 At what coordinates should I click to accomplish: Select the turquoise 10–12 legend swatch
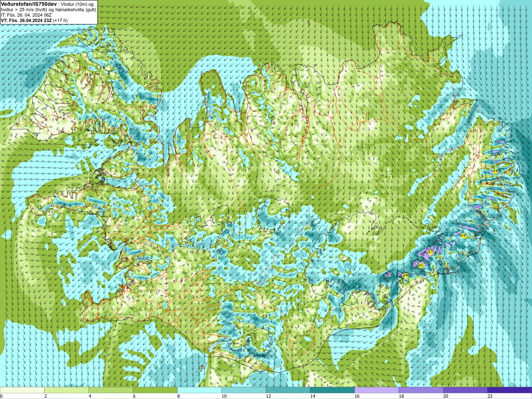click(244, 390)
